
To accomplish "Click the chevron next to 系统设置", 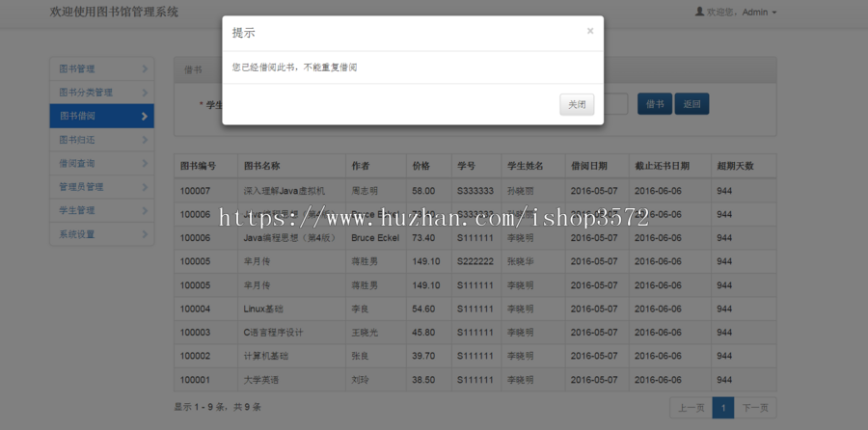I will tap(145, 234).
